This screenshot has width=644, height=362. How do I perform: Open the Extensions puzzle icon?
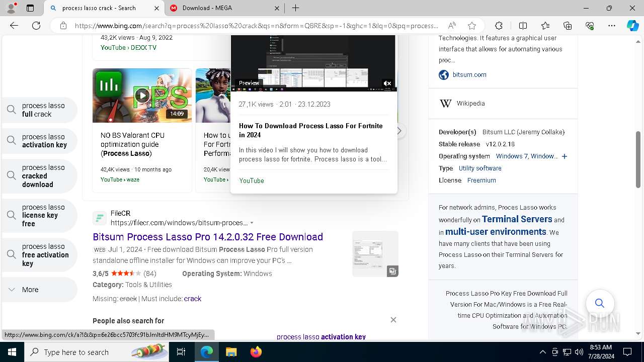(499, 26)
